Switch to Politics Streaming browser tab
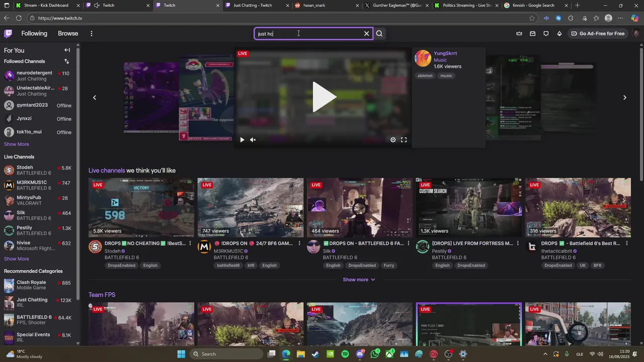 466,6
